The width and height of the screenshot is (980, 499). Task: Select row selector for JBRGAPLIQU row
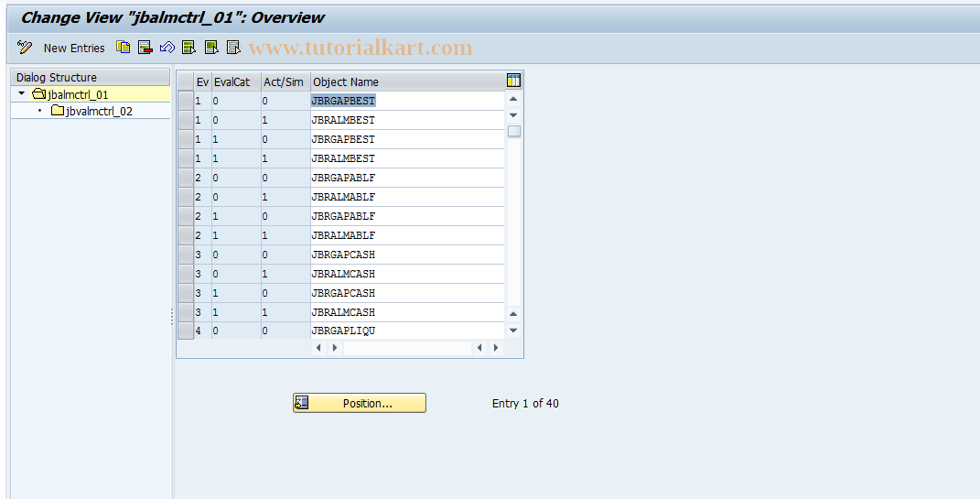coord(186,331)
